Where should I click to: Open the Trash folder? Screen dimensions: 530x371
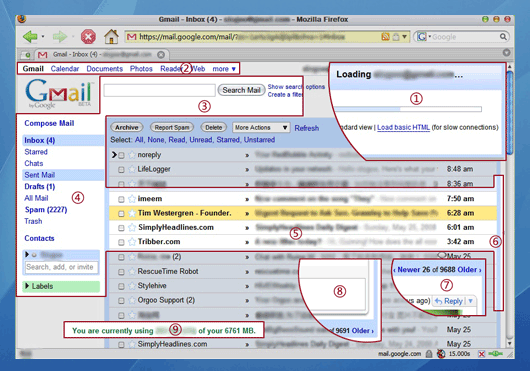[33, 221]
